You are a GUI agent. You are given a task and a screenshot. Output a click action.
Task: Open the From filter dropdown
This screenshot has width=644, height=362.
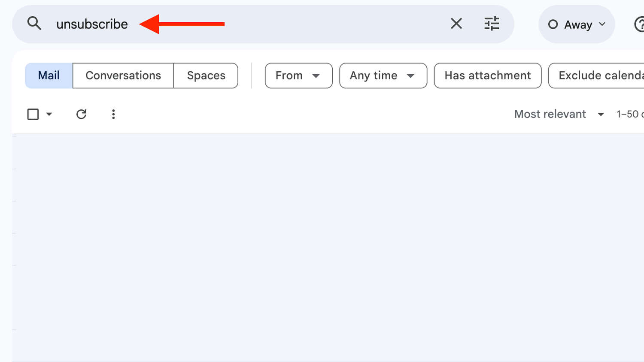coord(299,75)
